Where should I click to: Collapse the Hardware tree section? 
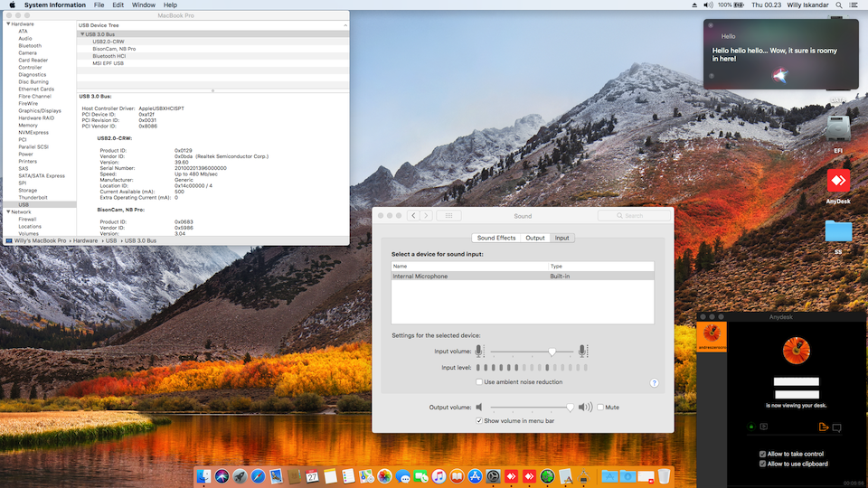tap(8, 24)
